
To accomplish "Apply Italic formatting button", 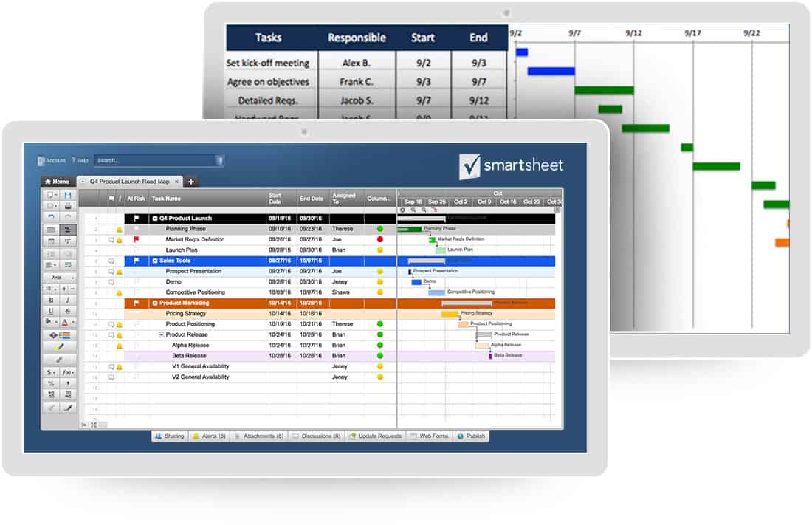I will click(x=68, y=300).
